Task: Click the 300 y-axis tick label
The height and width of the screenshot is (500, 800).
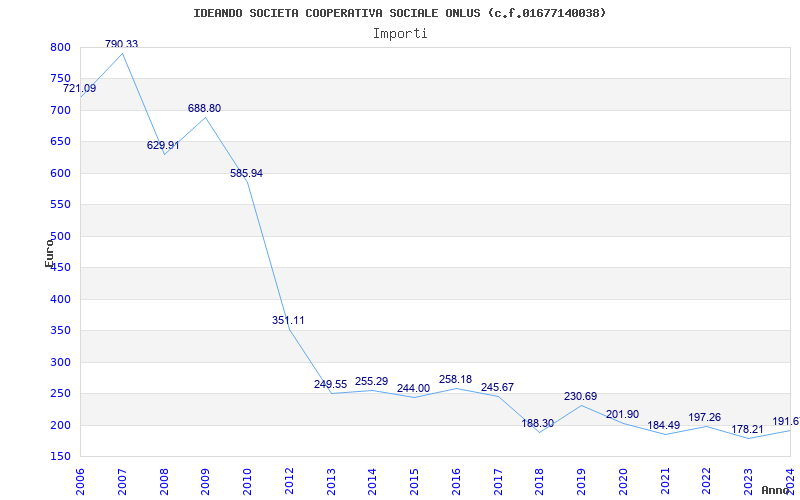Action: point(60,362)
